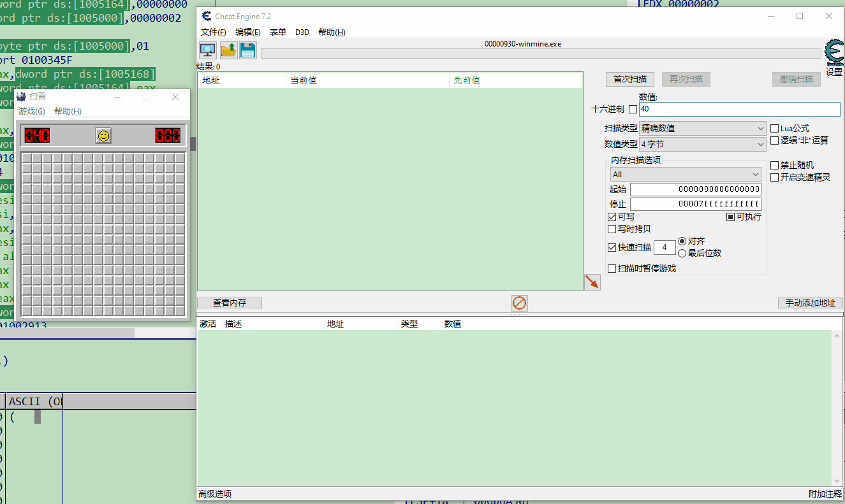Select the 对齐 radio button
845x504 pixels.
pyautogui.click(x=682, y=241)
